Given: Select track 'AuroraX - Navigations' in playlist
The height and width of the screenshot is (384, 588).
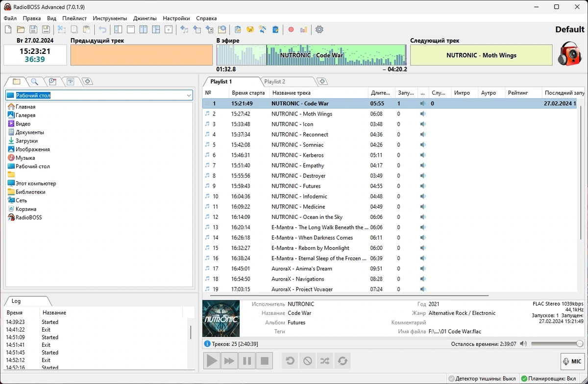Looking at the screenshot, I should 298,279.
